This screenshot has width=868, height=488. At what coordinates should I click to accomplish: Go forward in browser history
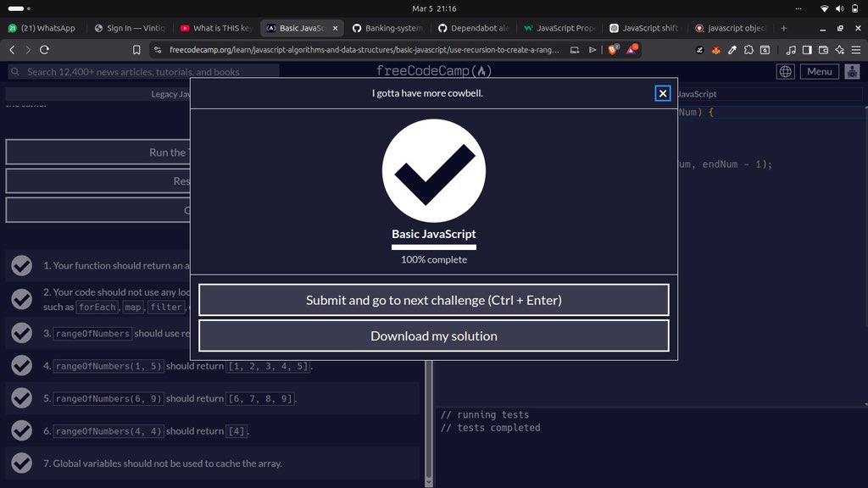point(28,50)
